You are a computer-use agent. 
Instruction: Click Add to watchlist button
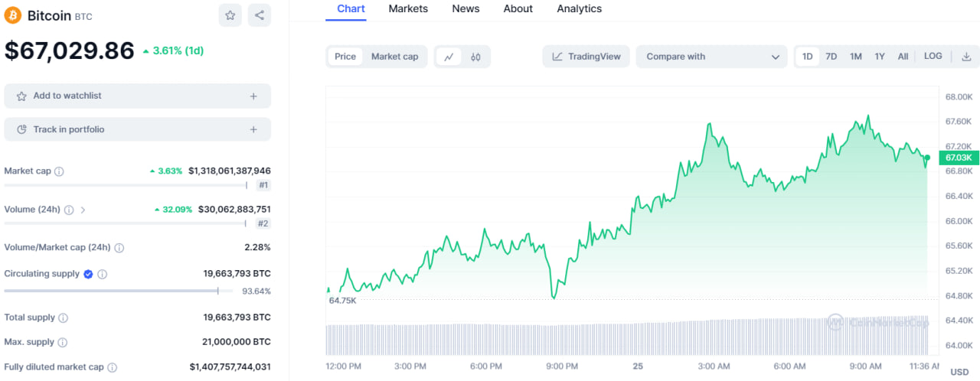pyautogui.click(x=138, y=96)
